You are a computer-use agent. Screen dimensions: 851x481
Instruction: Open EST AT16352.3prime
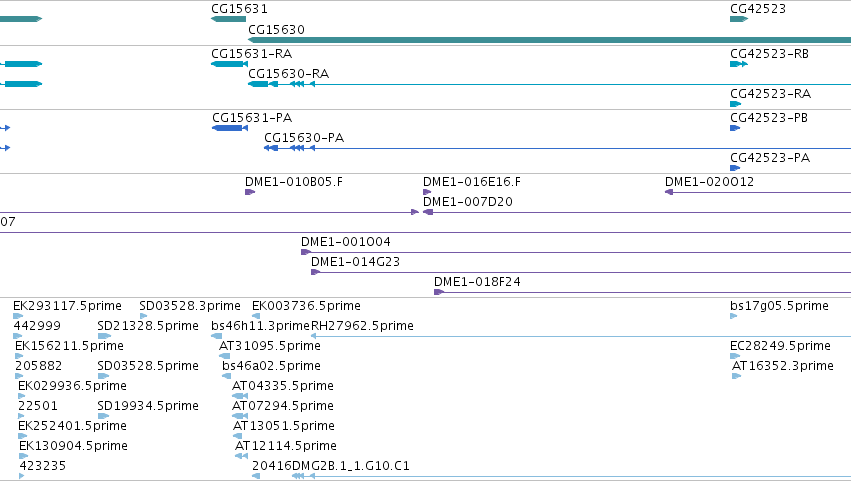tap(783, 366)
